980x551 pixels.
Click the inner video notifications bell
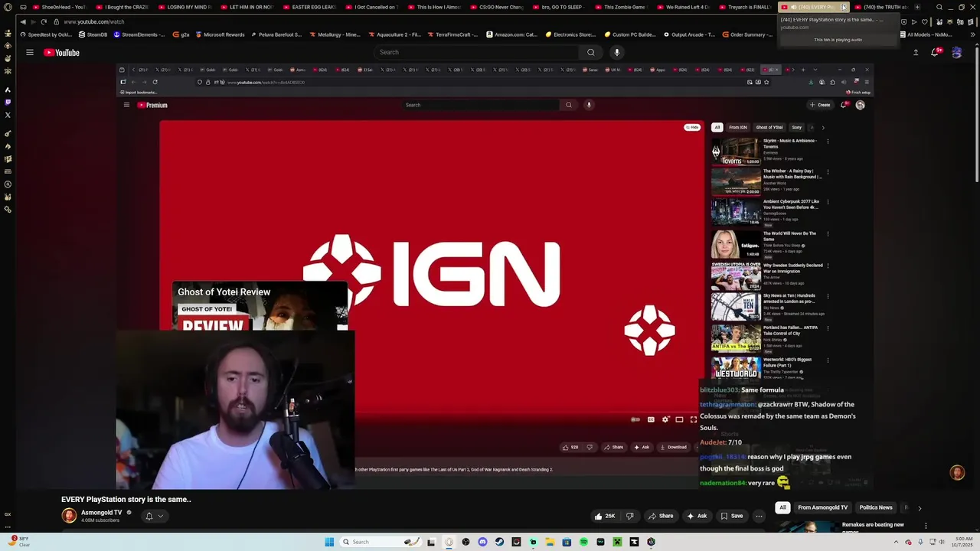click(844, 105)
